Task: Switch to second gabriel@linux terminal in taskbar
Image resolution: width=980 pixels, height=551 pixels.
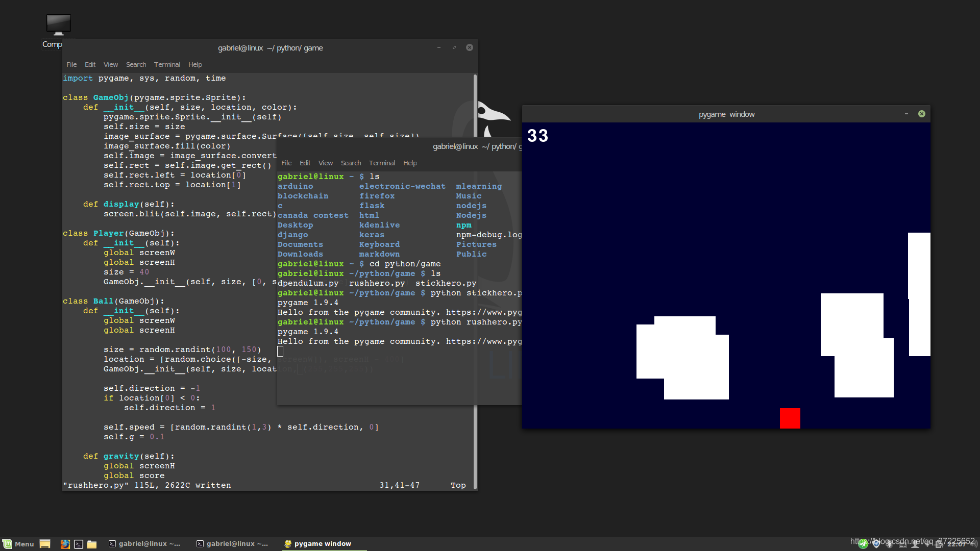Action: [x=232, y=544]
